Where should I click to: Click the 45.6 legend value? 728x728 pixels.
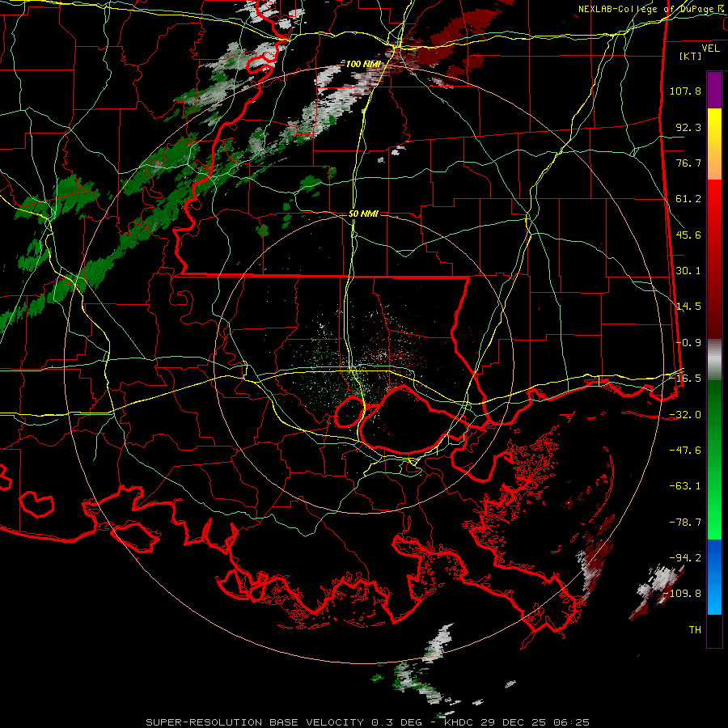(x=688, y=235)
